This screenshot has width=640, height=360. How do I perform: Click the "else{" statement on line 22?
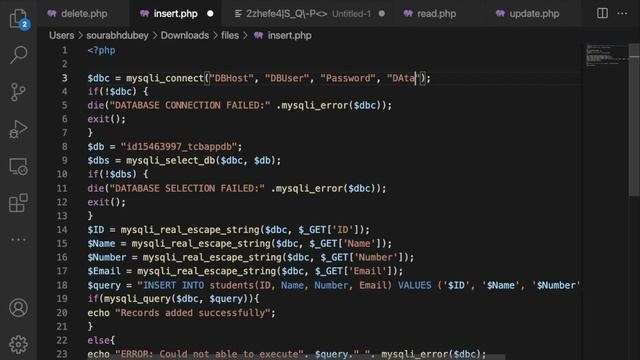pyautogui.click(x=101, y=340)
